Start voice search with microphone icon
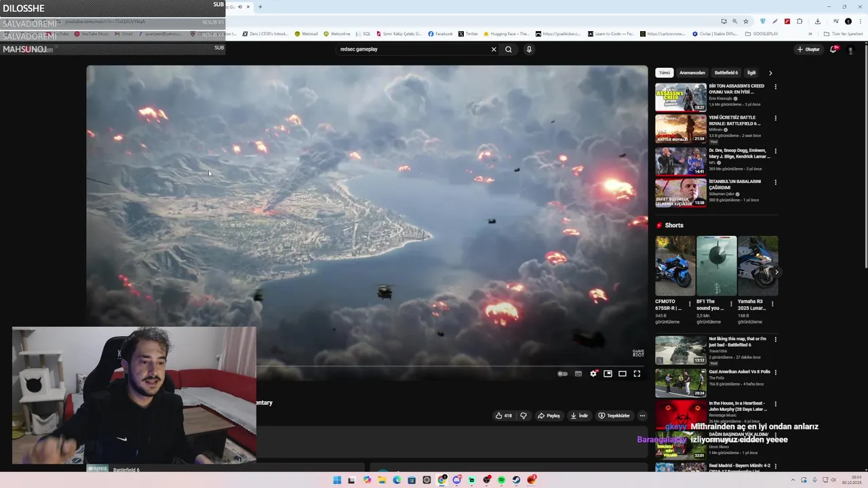 529,49
